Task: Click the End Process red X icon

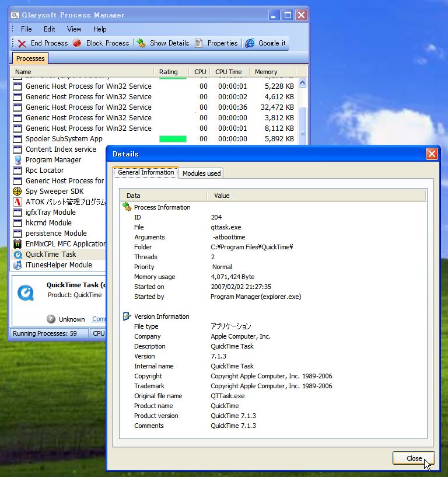Action: click(x=22, y=44)
